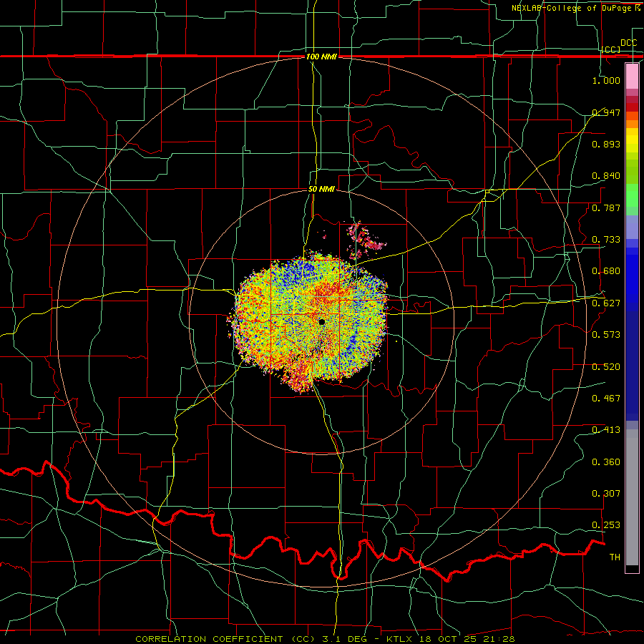Click the 0.947 legend value
This screenshot has width=644, height=644.
606,112
